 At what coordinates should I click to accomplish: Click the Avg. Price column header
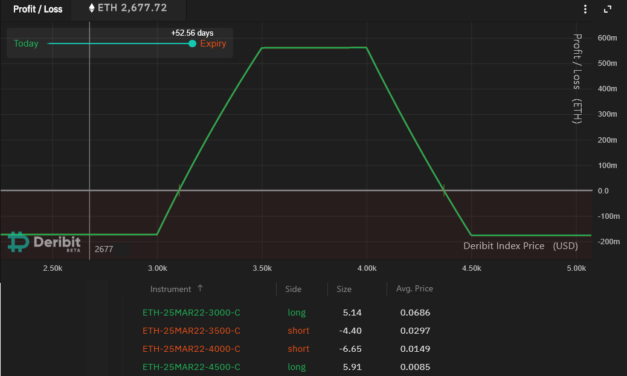point(414,288)
